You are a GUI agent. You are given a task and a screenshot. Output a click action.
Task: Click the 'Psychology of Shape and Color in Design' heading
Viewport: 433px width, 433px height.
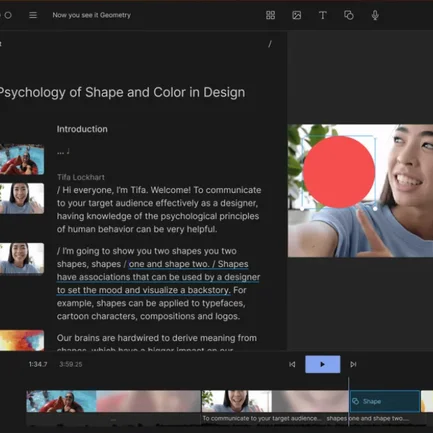click(122, 92)
